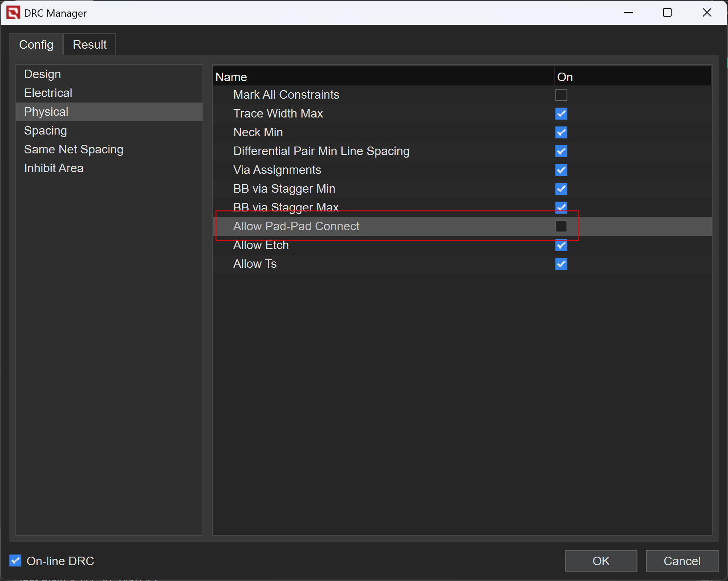Image resolution: width=728 pixels, height=581 pixels.
Task: Toggle the On-line DRC checkbox
Action: (15, 560)
